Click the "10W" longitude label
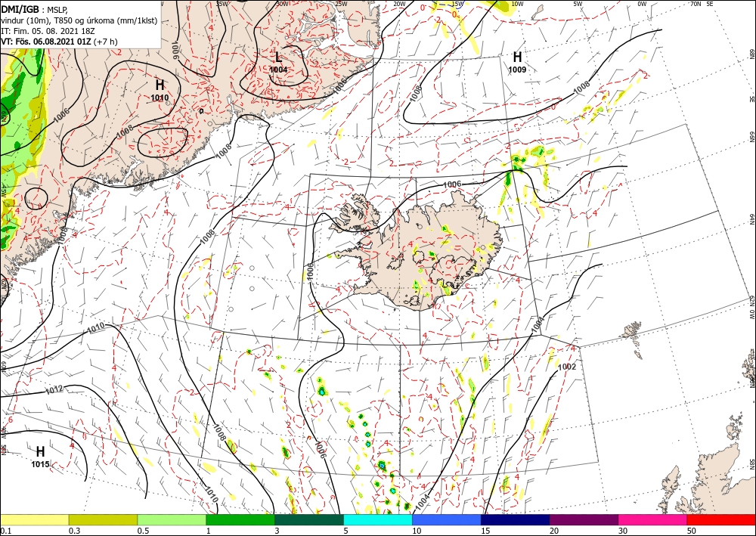Screen dimensions: 756x536 pyautogui.click(x=517, y=3)
